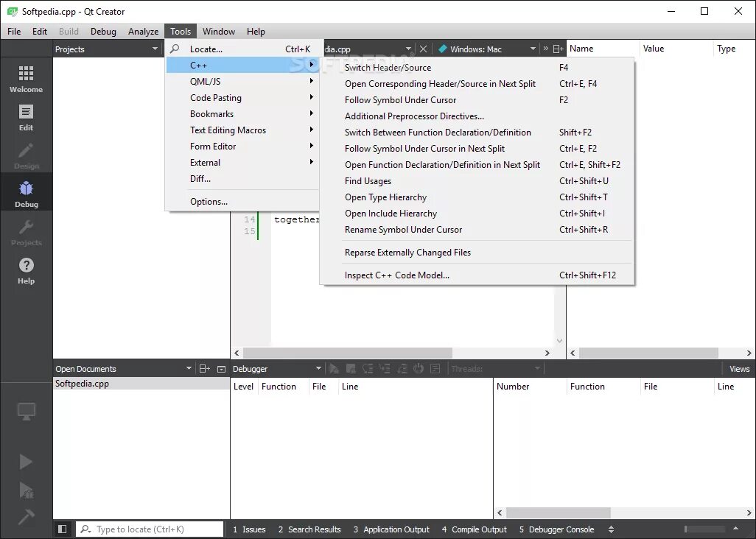Screen dimensions: 756x539
Task: Open the Application Output pane
Action: click(x=391, y=529)
